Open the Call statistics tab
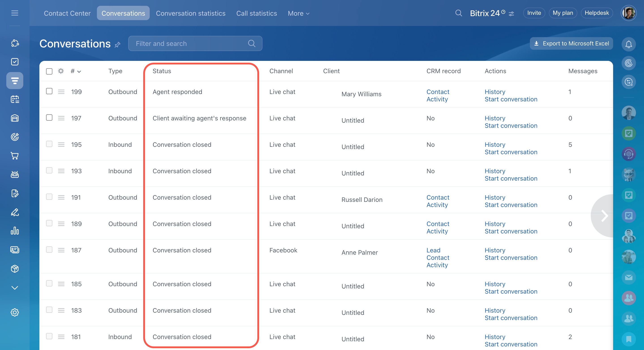Screen dimensions: 644x350 point(256,13)
